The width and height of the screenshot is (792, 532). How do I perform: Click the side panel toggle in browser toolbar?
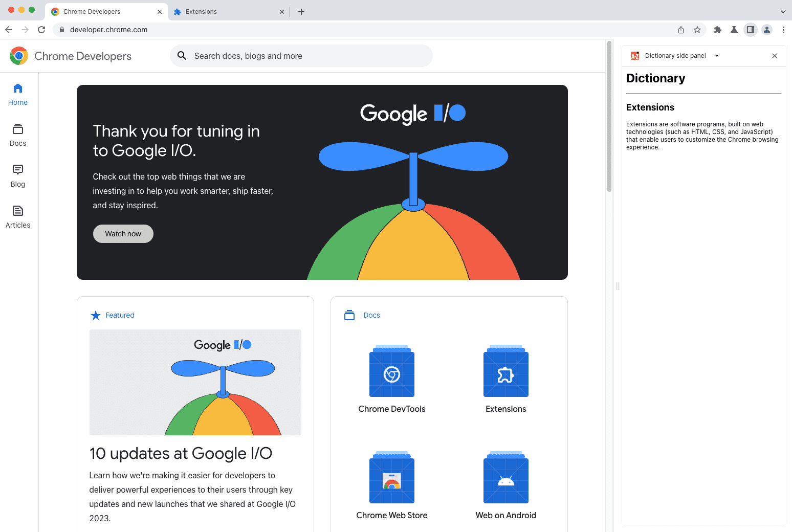[751, 30]
